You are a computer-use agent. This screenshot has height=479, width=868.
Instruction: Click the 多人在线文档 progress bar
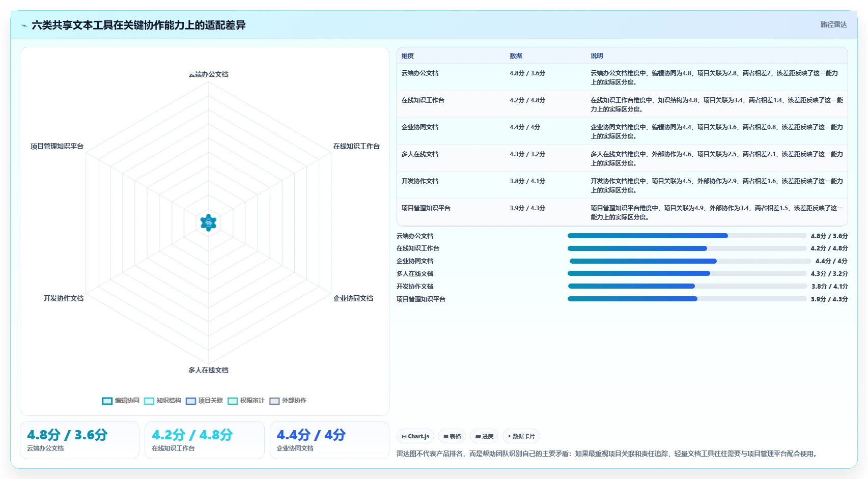click(x=687, y=274)
